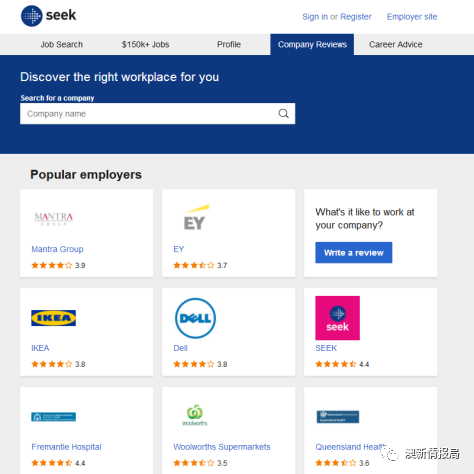Screen dimensions: 474x474
Task: Click the SEEK logo in the header
Action: pyautogui.click(x=49, y=16)
